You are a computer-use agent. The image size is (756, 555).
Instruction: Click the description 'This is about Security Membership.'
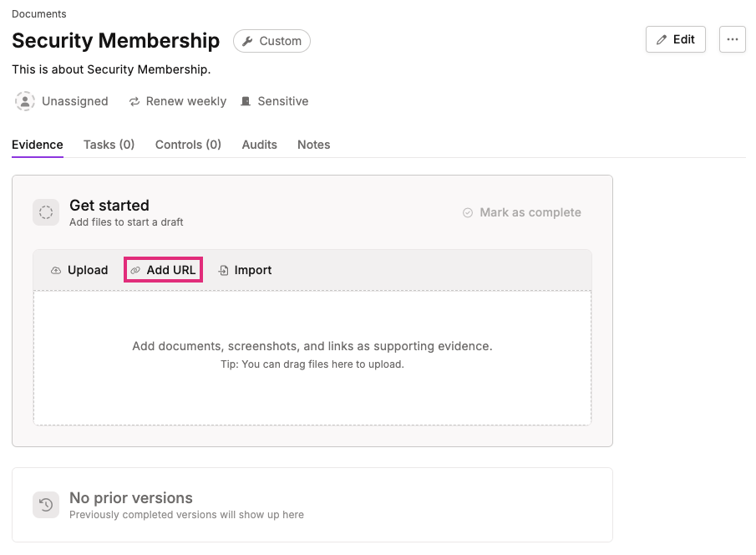coord(111,69)
